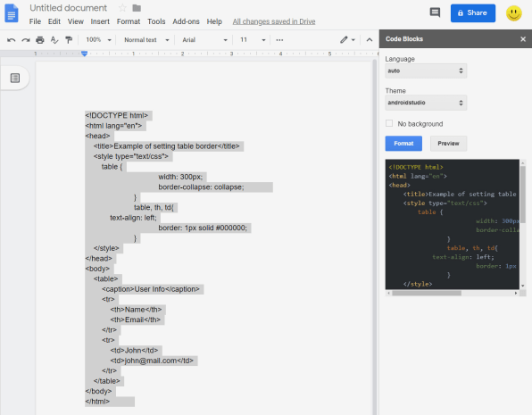This screenshot has height=415, width=532.
Task: Click the '<html lang="en">' line
Action: click(x=113, y=126)
